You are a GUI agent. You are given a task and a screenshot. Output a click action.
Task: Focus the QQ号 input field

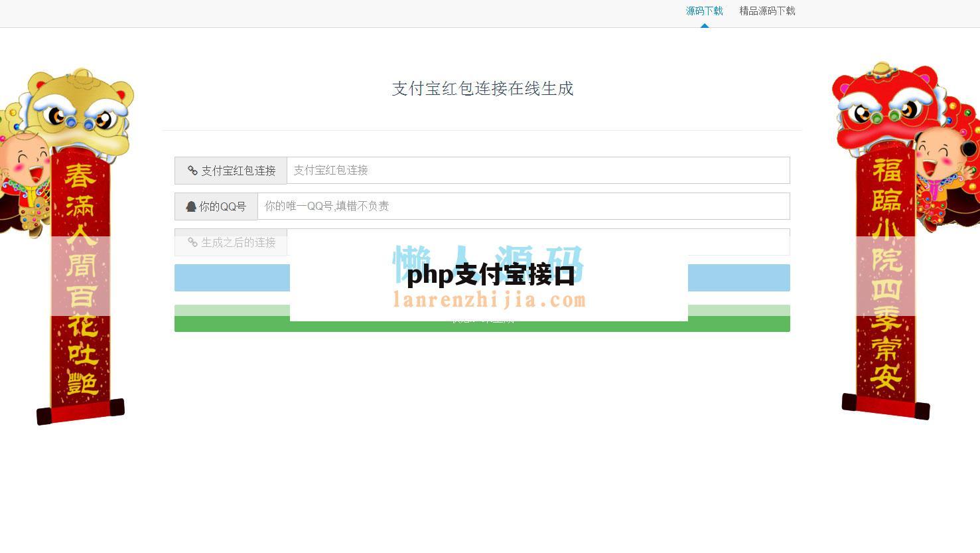524,206
